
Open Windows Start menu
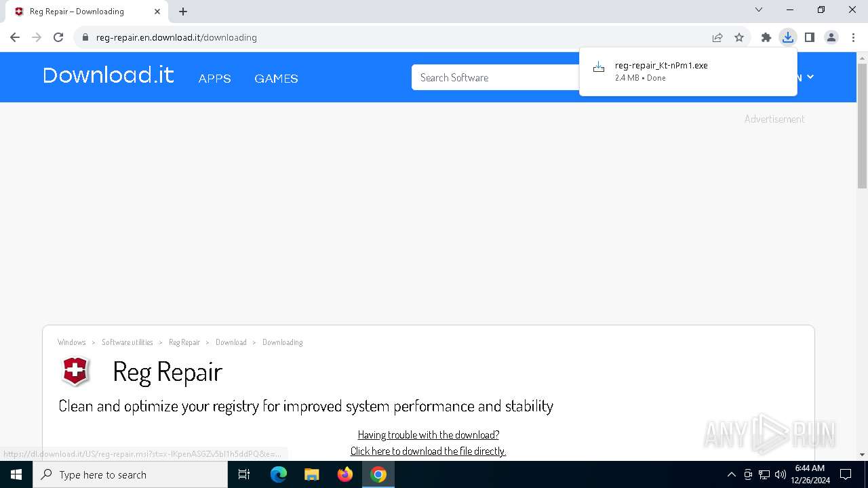click(16, 474)
